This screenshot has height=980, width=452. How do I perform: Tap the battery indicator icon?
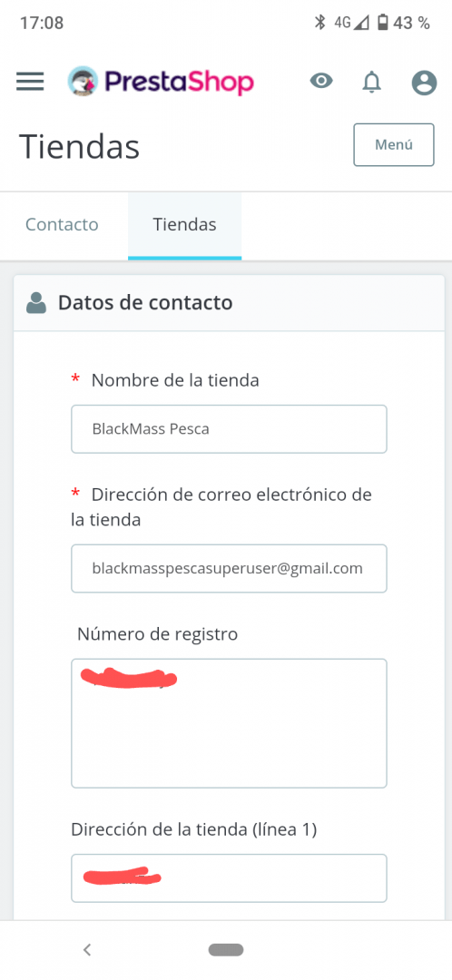click(x=383, y=23)
